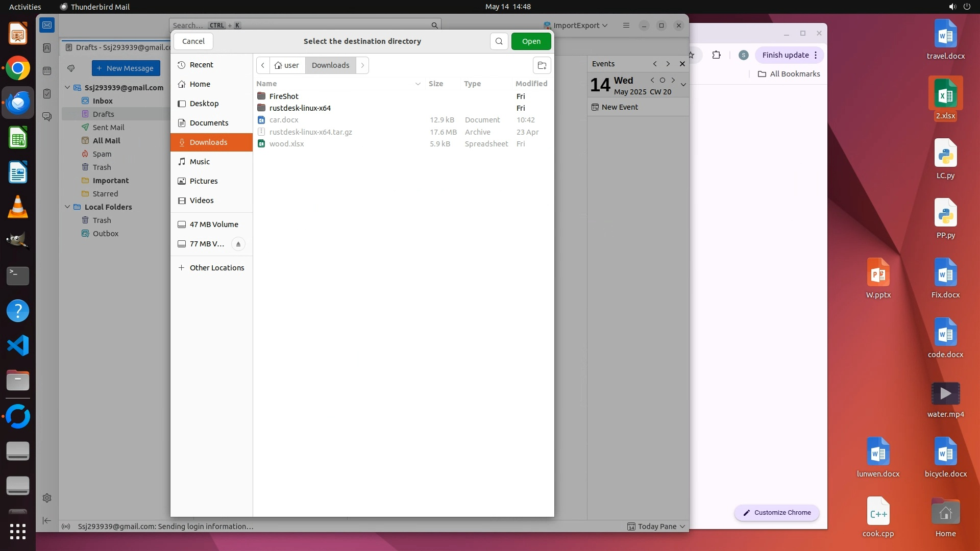The image size is (980, 551).
Task: Open Thunderbird calendar sidebar icon
Action: coord(47,71)
